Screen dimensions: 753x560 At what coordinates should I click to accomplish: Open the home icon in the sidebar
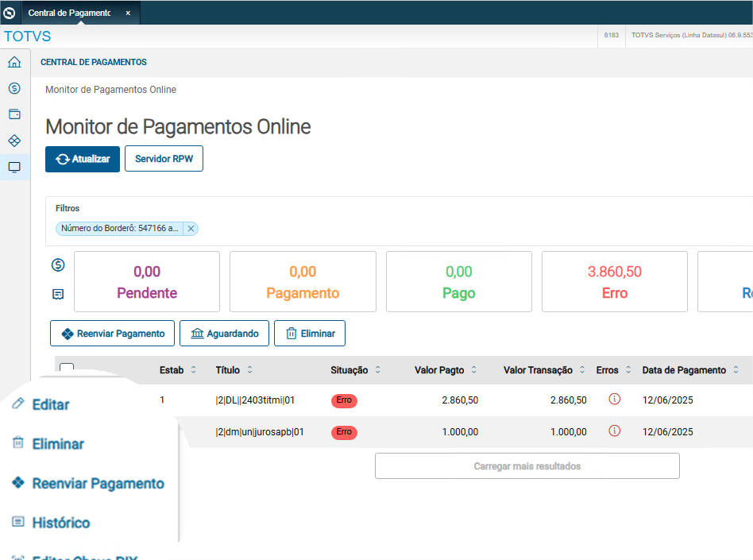14,62
